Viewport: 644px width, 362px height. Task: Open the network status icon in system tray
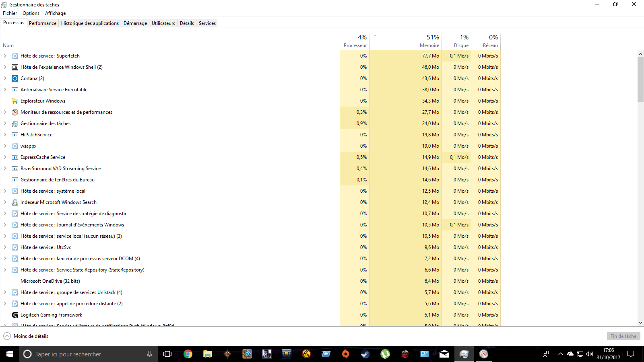580,354
